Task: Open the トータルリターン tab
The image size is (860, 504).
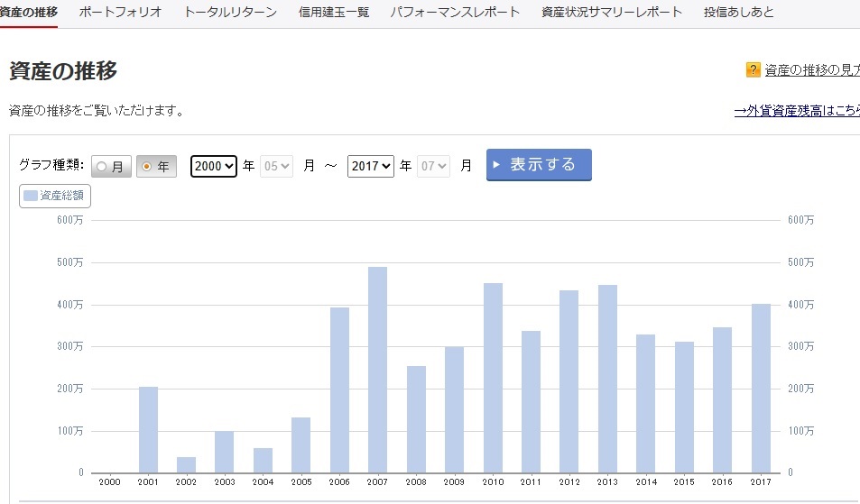Action: click(230, 13)
